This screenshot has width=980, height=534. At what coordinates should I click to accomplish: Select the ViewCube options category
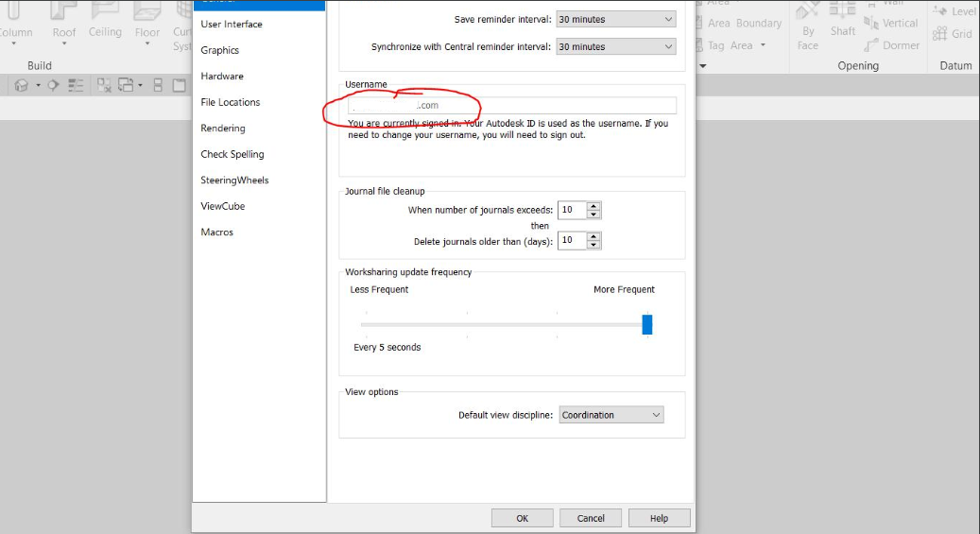click(223, 206)
